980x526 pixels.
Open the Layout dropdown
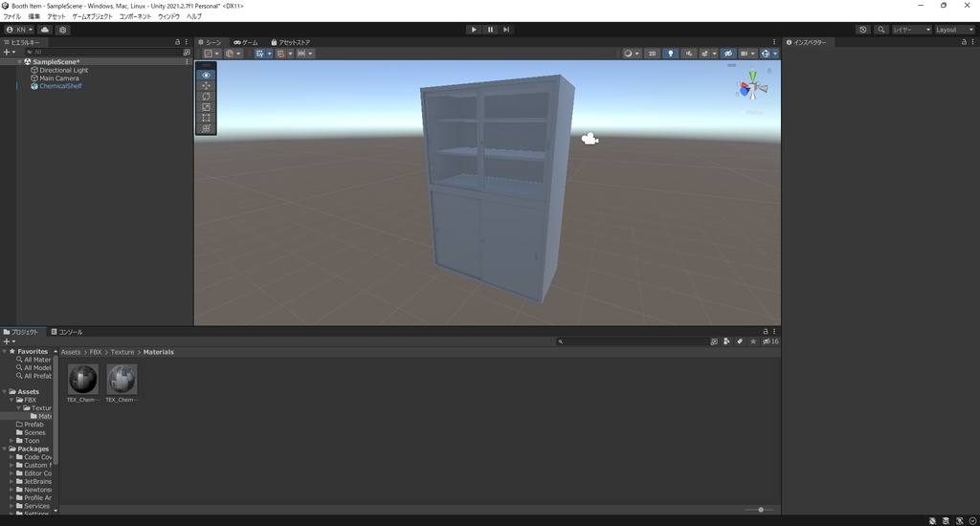tap(954, 30)
